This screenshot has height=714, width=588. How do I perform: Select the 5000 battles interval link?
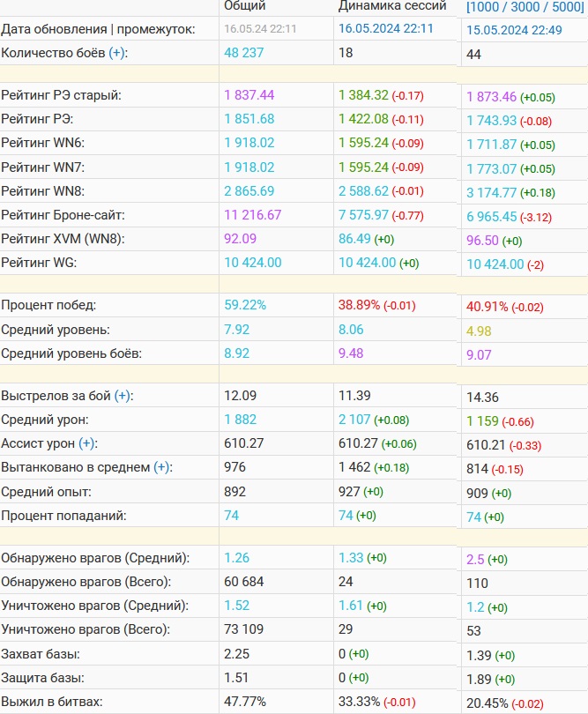pos(565,6)
